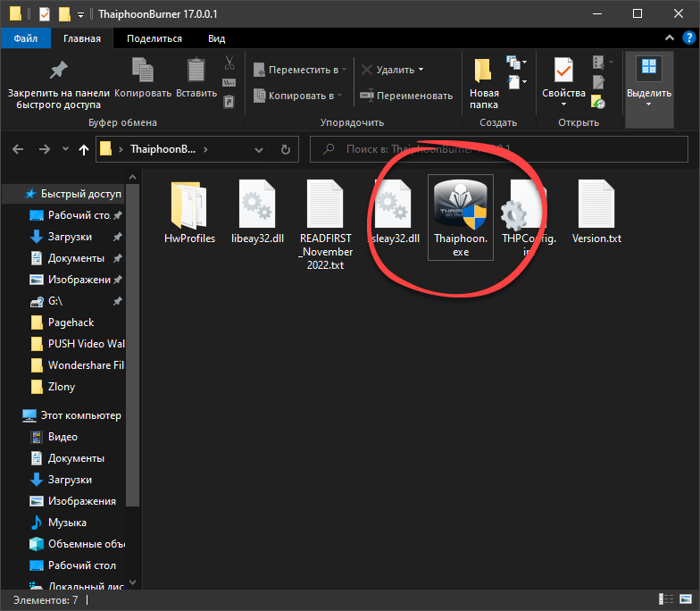Screen dimensions: 700x611
Task: Switch to Details view icon in status bar
Action: [666, 598]
